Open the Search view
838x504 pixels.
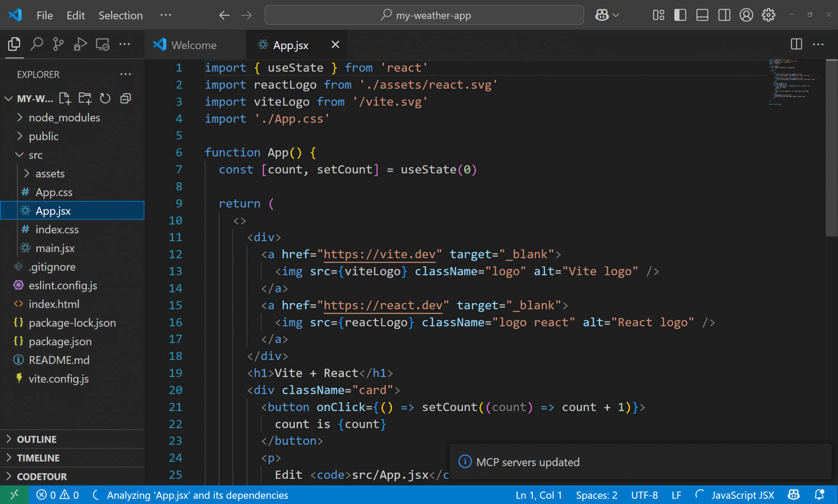click(37, 43)
